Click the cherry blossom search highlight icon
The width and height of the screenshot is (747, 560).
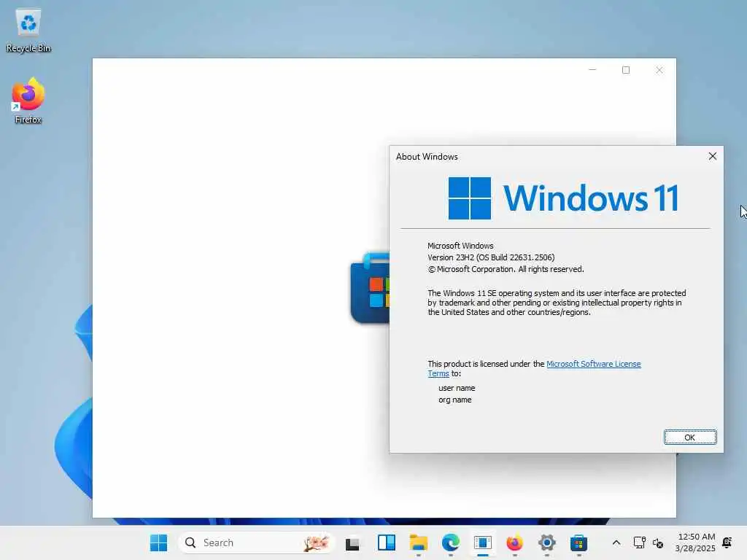coord(317,542)
